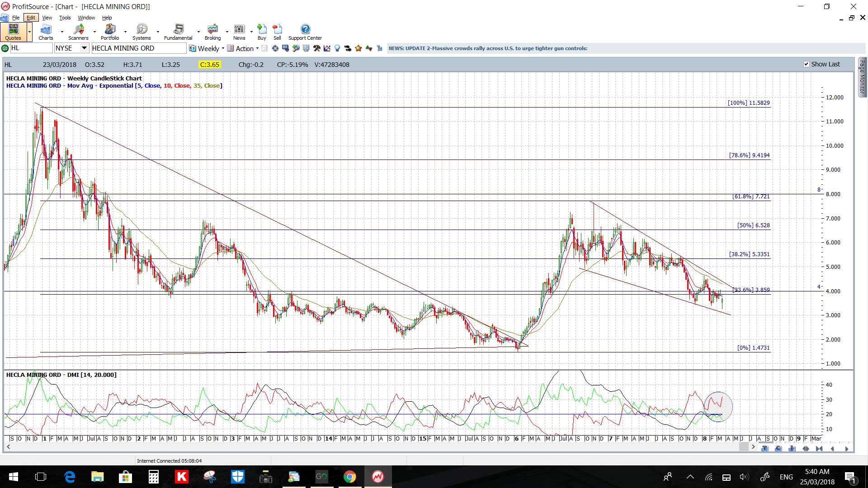The height and width of the screenshot is (488, 868).
Task: Click the Windows Start button
Action: coord(13,477)
